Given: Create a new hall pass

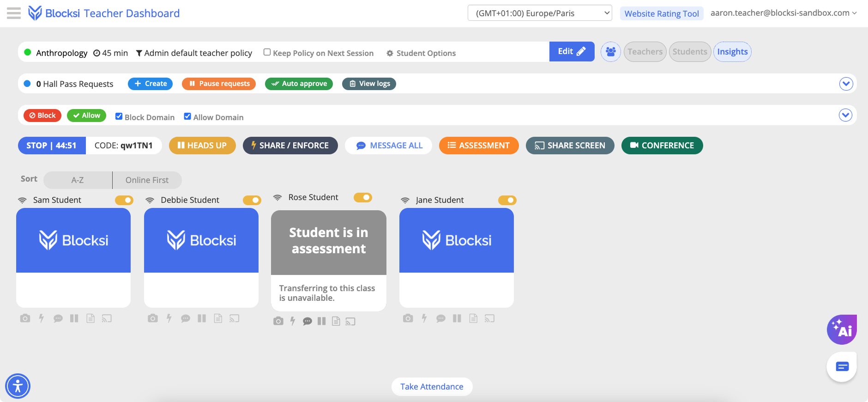Looking at the screenshot, I should pyautogui.click(x=150, y=84).
